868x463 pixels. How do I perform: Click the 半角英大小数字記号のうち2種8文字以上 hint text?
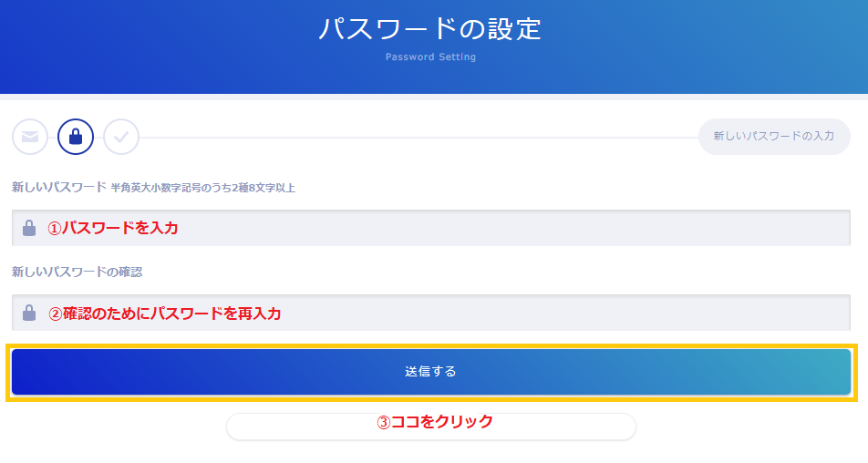coord(203,188)
